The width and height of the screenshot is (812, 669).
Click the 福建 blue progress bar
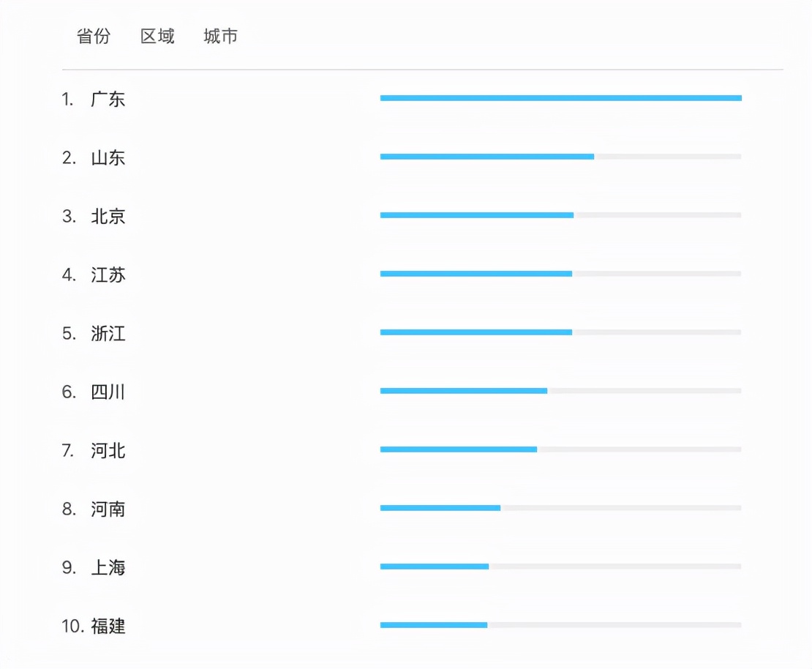[x=434, y=625]
